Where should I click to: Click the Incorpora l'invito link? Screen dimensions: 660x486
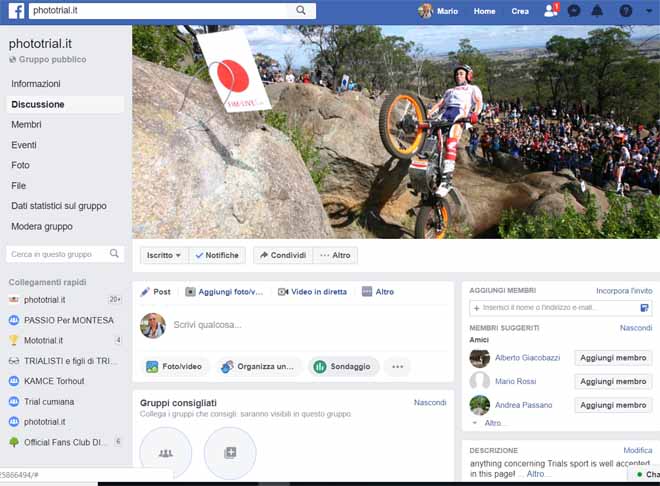624,291
